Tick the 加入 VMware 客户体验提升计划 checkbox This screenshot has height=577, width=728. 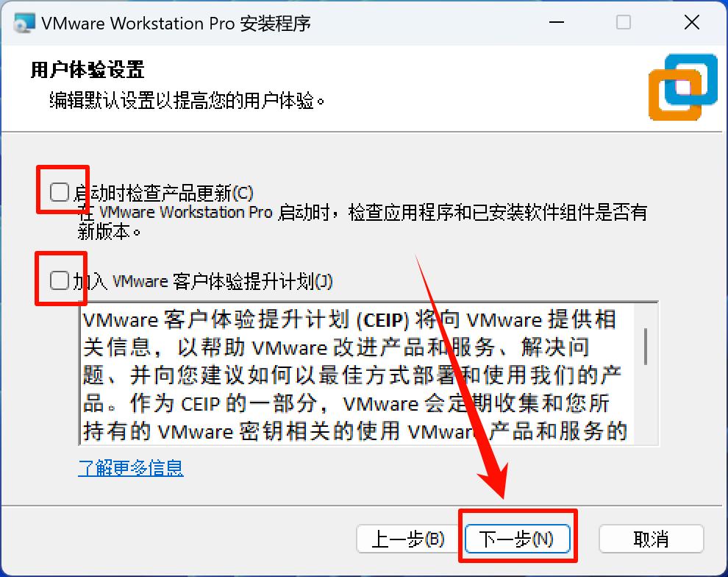[60, 280]
